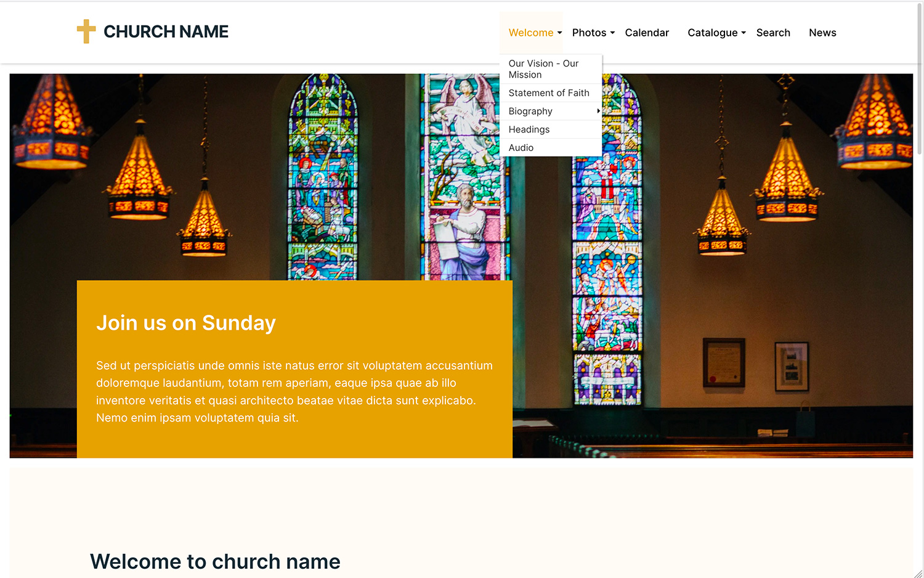The image size is (924, 578).
Task: Choose Audio from the dropdown
Action: [x=551, y=147]
